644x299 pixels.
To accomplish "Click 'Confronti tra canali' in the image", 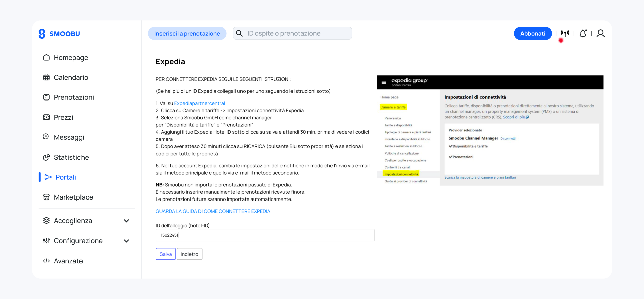I will coord(397,167).
